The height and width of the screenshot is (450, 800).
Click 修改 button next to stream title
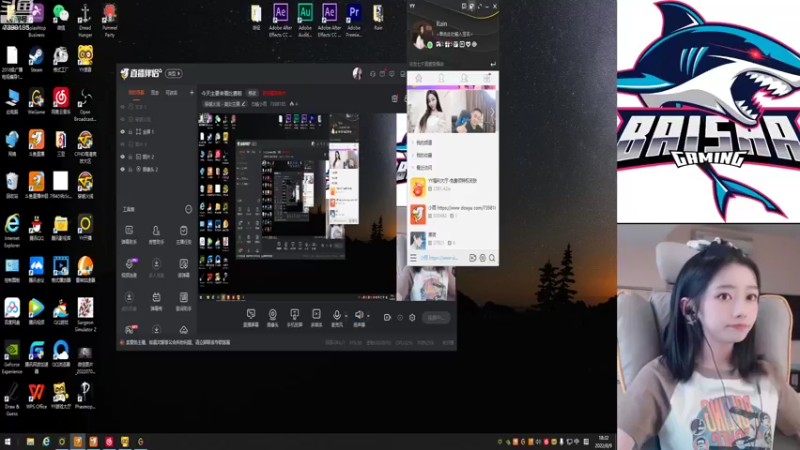click(x=252, y=93)
